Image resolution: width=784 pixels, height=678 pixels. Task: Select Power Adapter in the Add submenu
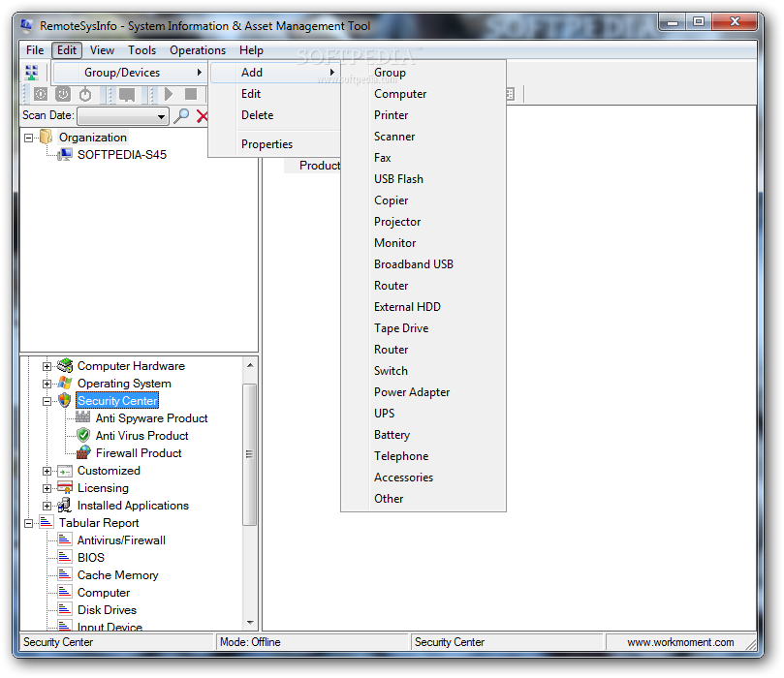[x=423, y=392]
